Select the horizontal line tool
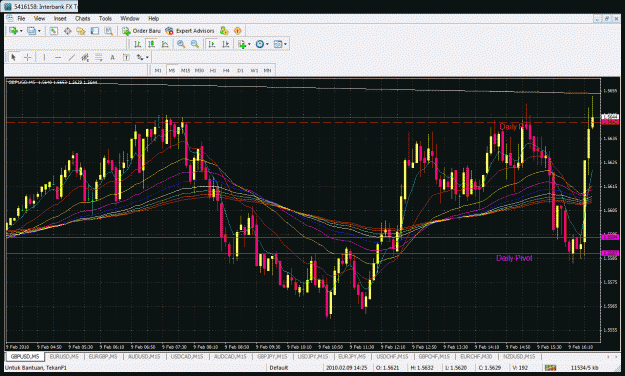625x376 pixels. click(x=58, y=57)
